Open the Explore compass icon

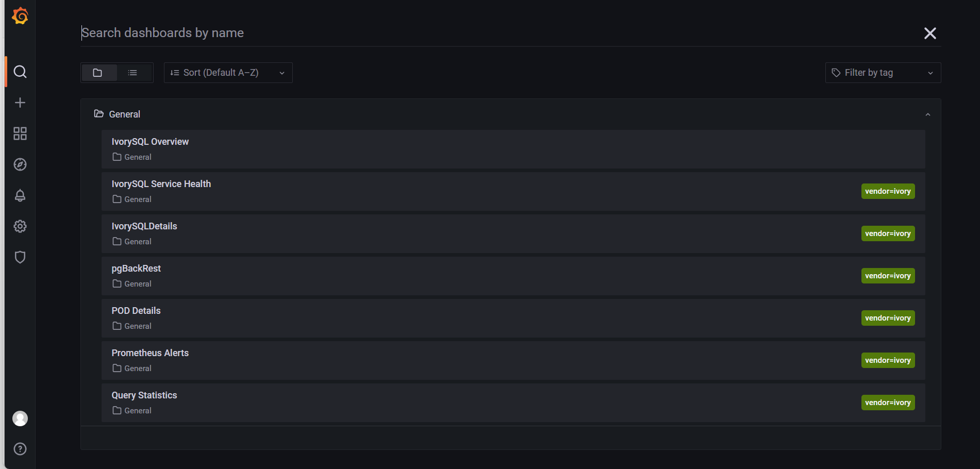point(20,164)
